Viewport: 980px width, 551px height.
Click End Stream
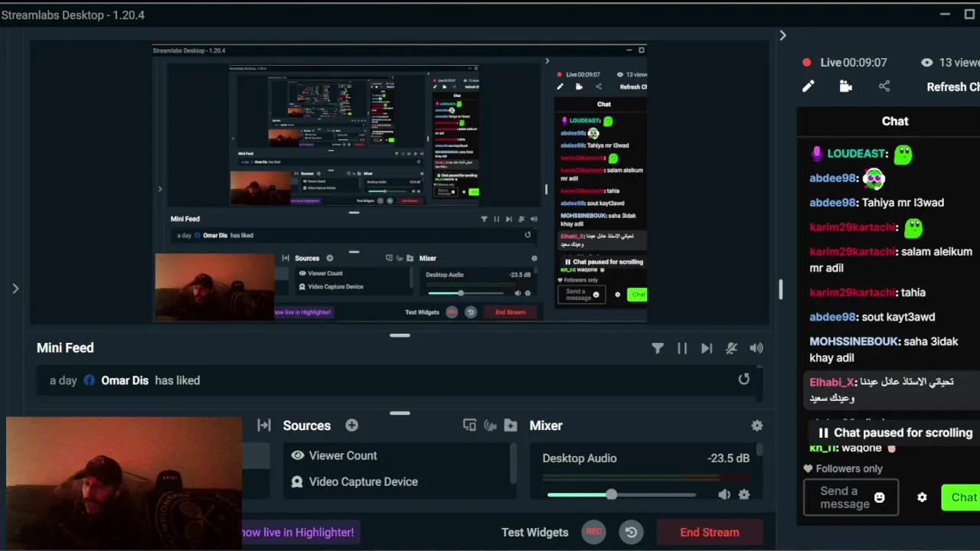pyautogui.click(x=710, y=533)
